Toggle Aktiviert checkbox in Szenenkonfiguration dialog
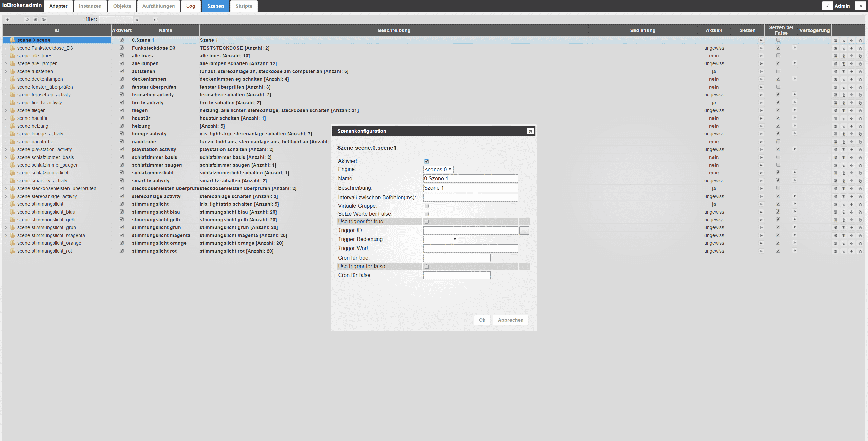 point(427,161)
